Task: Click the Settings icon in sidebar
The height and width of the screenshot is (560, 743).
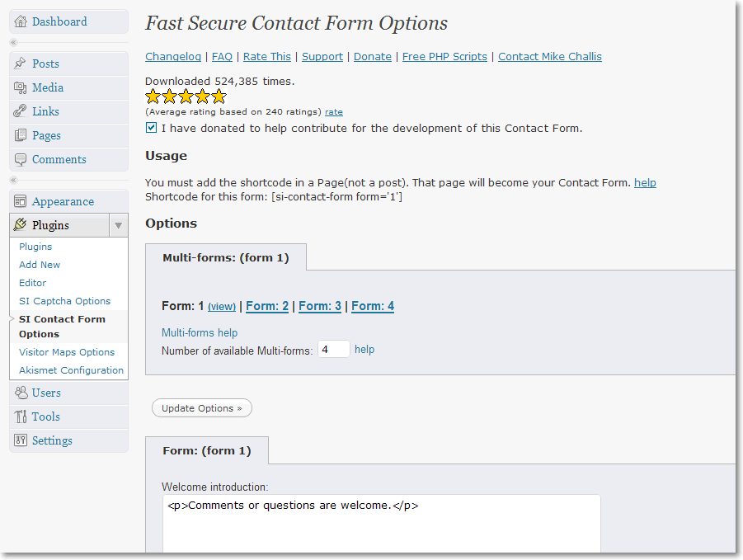Action: [x=21, y=440]
